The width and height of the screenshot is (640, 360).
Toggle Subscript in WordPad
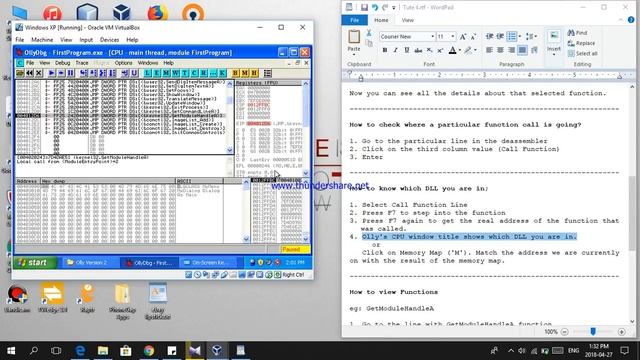coord(429,50)
